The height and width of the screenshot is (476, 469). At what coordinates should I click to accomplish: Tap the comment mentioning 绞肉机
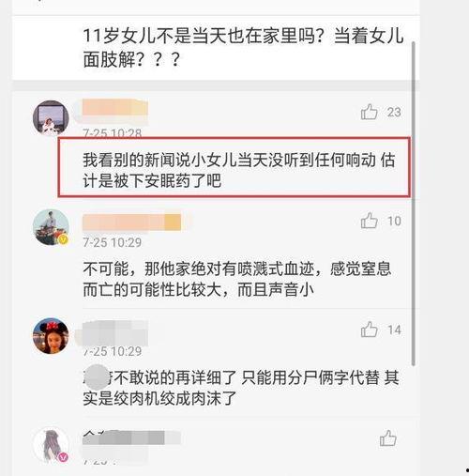coord(240,388)
